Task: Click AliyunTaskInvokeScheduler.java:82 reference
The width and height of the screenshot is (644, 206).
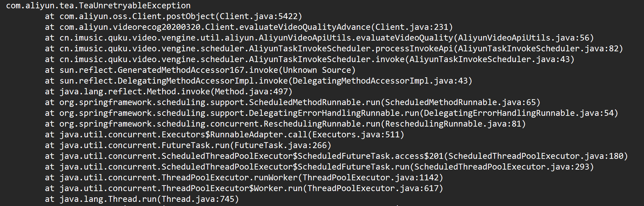Action: click(x=538, y=49)
